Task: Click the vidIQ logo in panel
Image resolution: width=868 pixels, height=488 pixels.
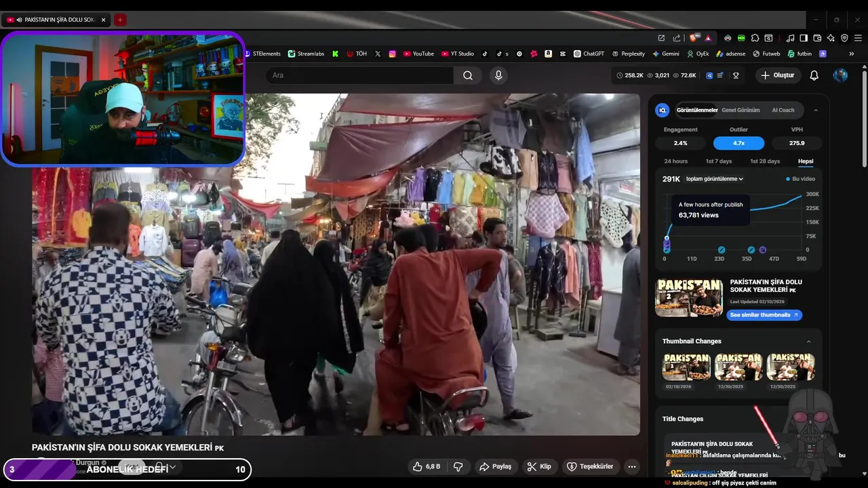Action: click(663, 110)
